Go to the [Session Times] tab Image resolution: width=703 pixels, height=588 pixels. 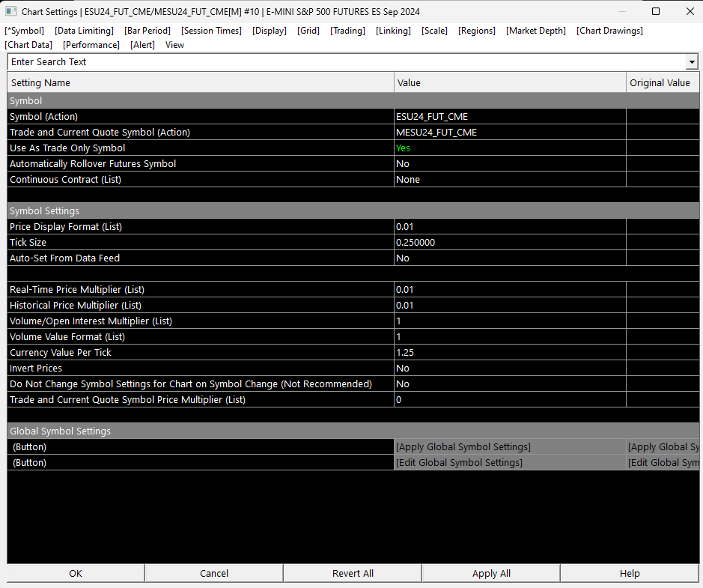click(x=211, y=31)
